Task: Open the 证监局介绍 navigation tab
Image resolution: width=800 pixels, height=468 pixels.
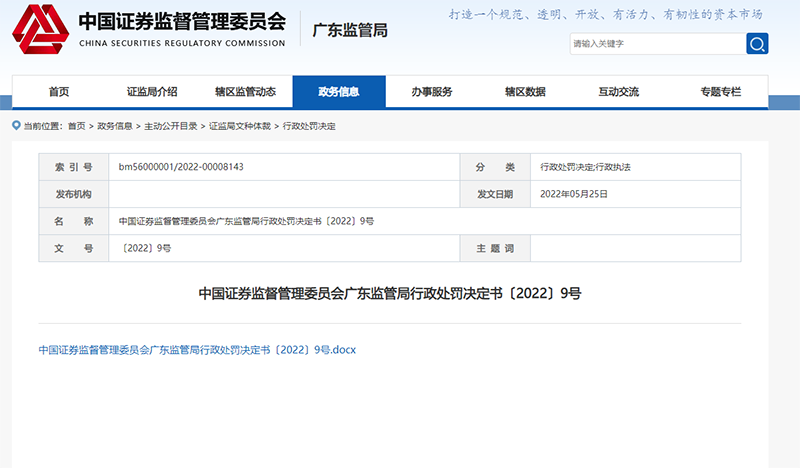Action: pos(152,92)
